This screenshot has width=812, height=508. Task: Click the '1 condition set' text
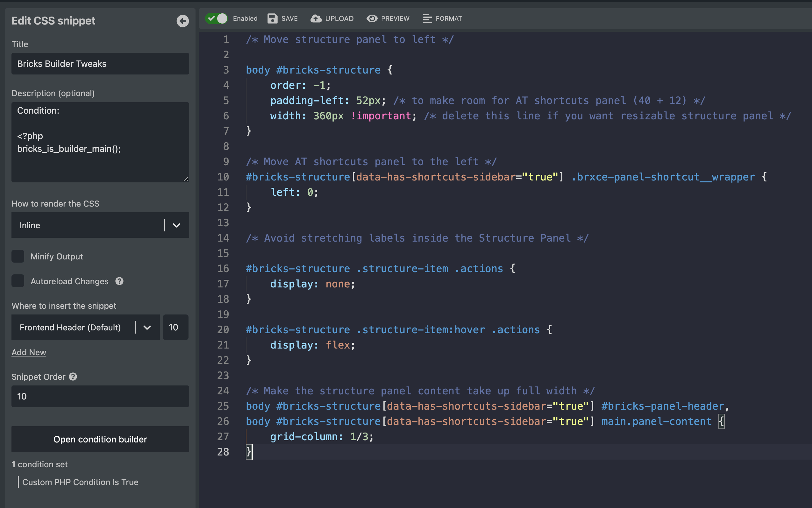(x=40, y=464)
